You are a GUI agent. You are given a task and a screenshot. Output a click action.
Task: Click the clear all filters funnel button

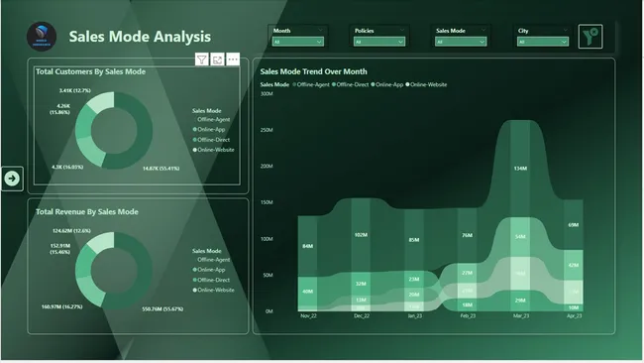tap(590, 37)
